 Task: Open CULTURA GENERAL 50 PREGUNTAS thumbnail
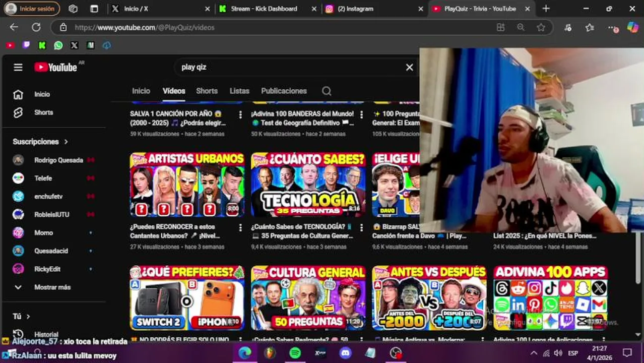click(308, 297)
